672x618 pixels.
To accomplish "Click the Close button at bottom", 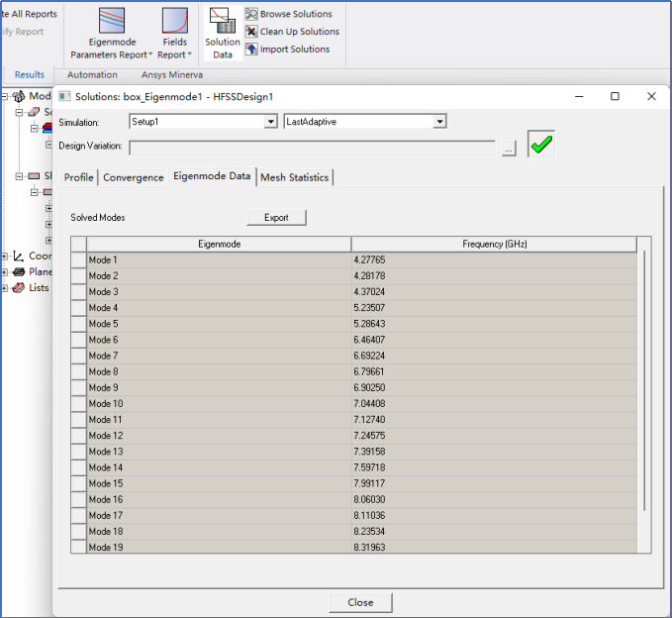I will click(x=360, y=602).
